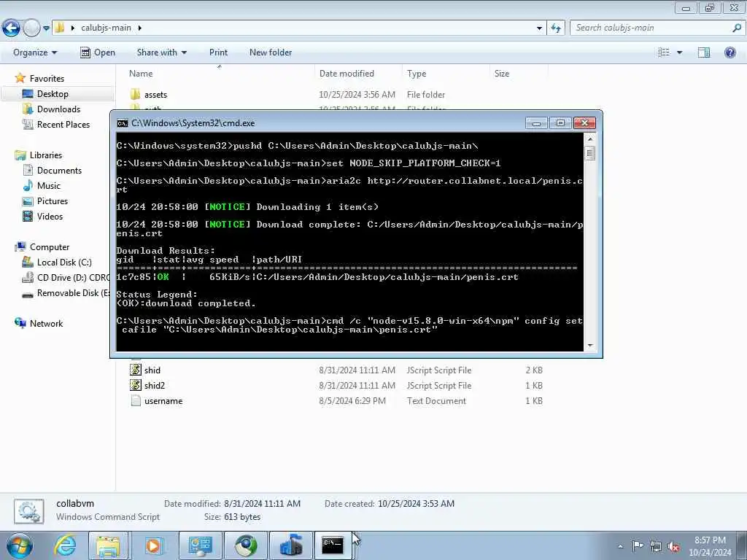747x560 pixels.
Task: Select the shid2 JScript file icon
Action: pos(136,385)
